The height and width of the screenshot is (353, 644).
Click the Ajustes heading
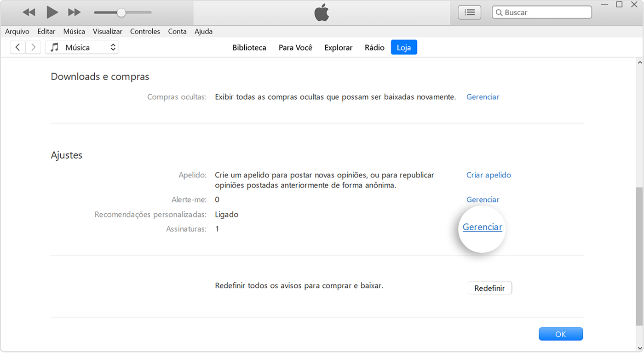tap(66, 155)
